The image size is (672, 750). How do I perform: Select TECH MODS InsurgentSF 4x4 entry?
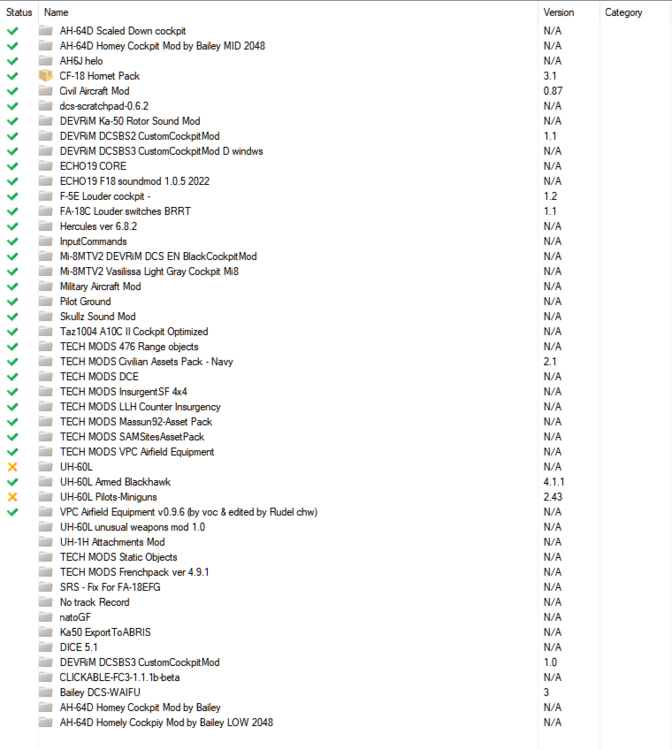123,392
